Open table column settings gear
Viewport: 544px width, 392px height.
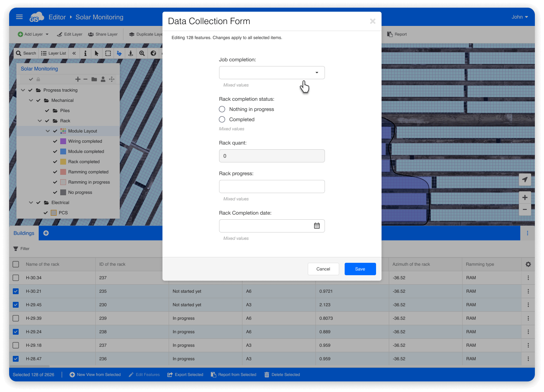(528, 264)
